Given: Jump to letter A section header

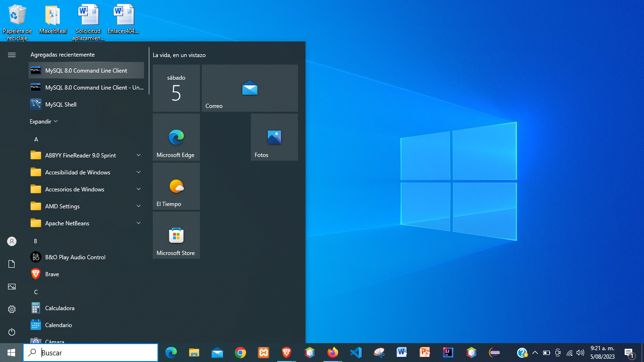Looking at the screenshot, I should tap(36, 140).
